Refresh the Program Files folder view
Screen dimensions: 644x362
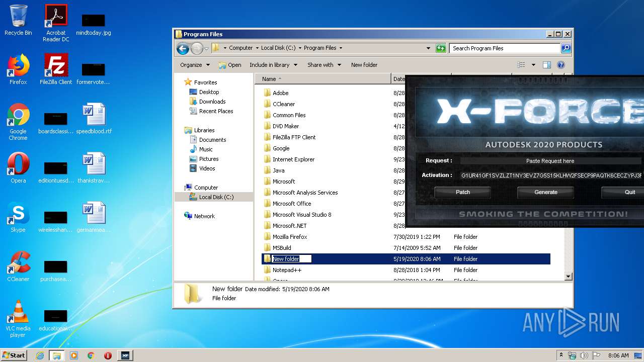tap(441, 48)
